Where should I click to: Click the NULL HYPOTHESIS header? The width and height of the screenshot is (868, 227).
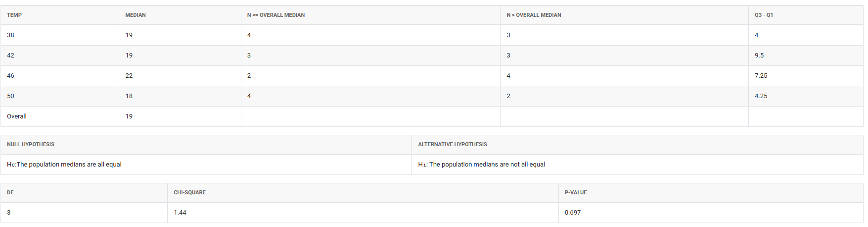click(x=31, y=144)
